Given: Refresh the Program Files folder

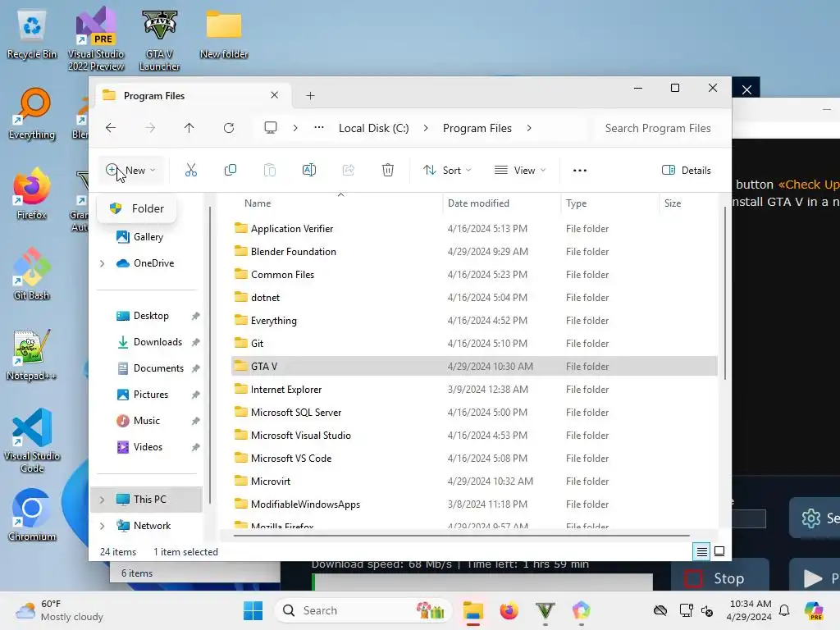Looking at the screenshot, I should point(229,128).
